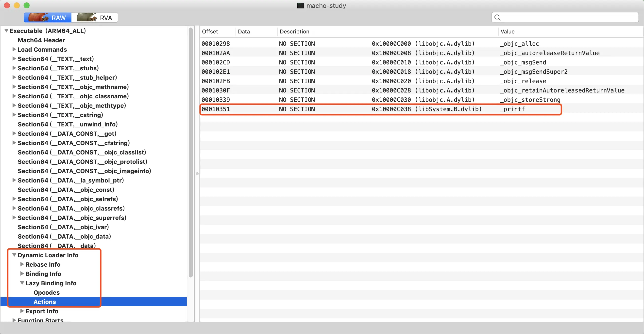
Task: Switch to RAW address mode
Action: 48,18
